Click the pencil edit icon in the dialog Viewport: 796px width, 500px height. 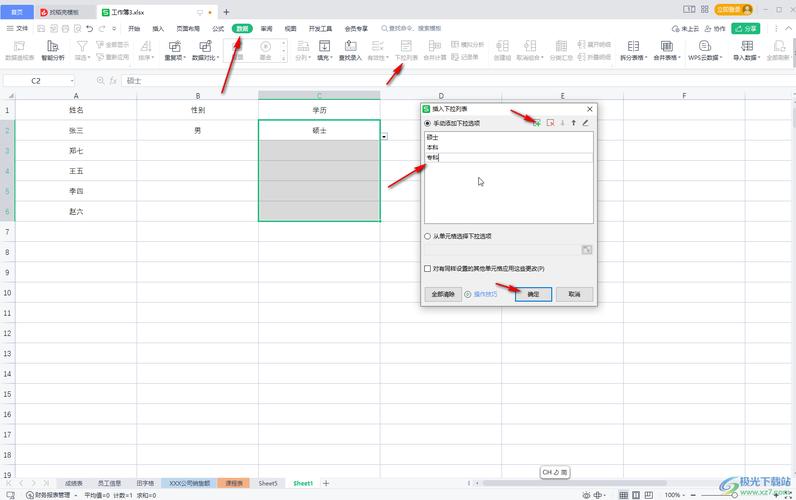tap(585, 123)
